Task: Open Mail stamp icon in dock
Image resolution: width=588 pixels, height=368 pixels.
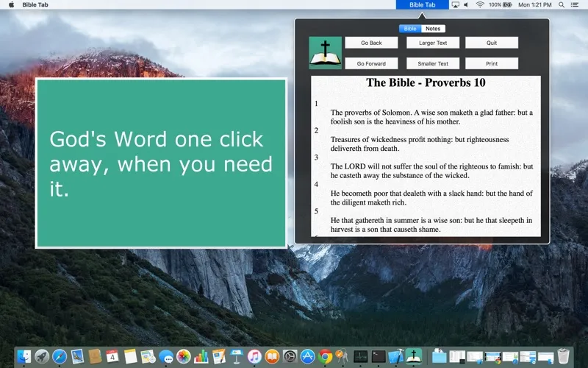Action: coord(77,356)
